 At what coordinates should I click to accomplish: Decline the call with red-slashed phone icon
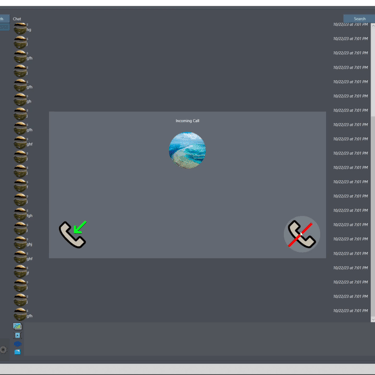(302, 234)
